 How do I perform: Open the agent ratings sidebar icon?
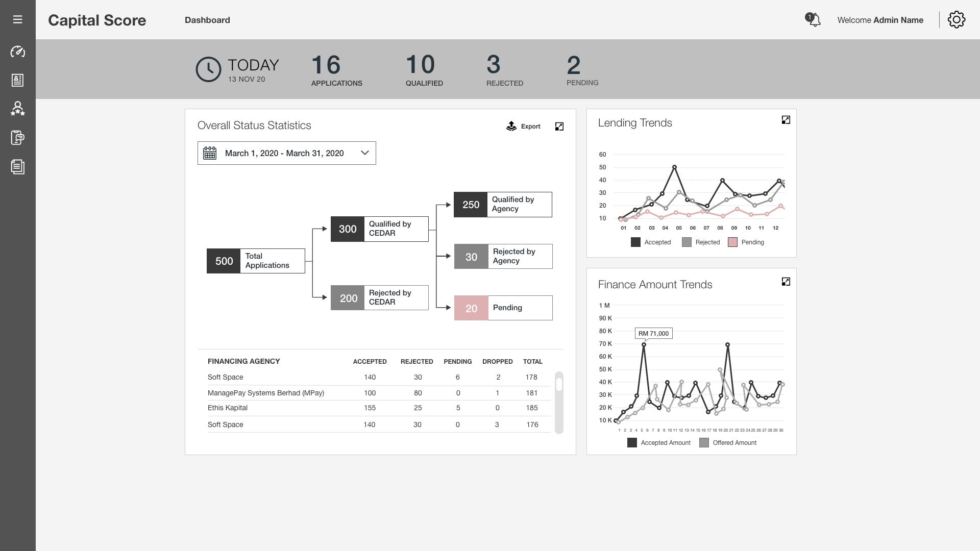(18, 109)
